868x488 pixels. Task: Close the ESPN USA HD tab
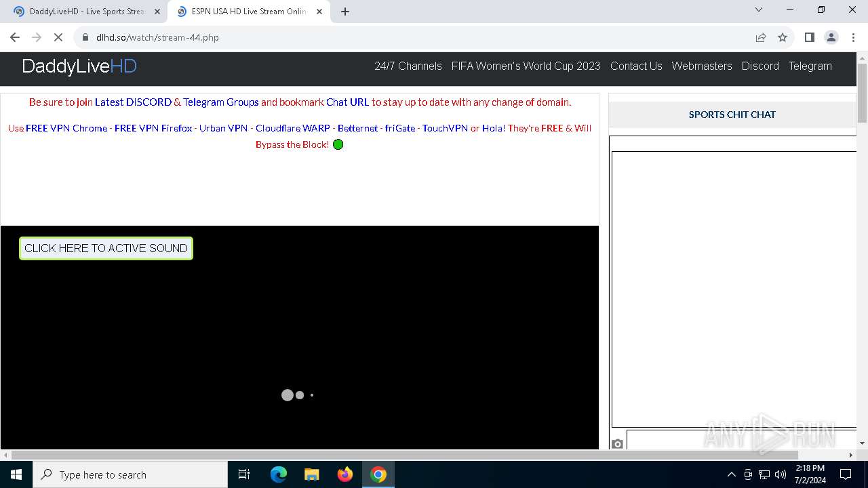(319, 12)
